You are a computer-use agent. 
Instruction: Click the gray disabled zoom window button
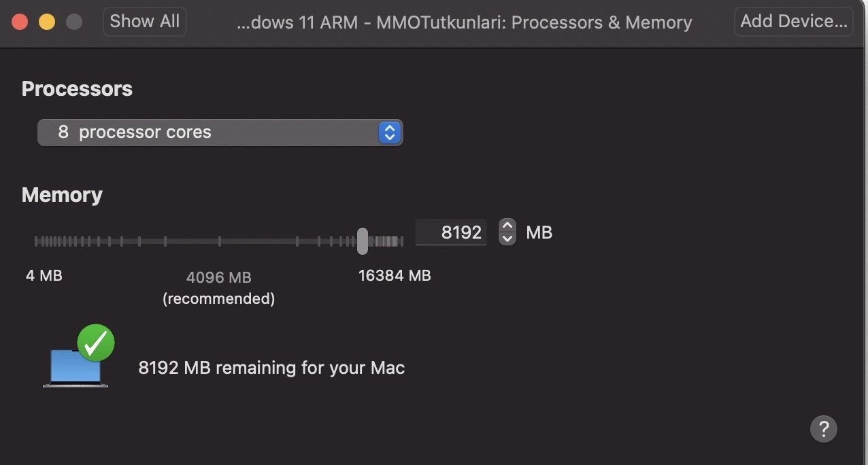pos(73,22)
